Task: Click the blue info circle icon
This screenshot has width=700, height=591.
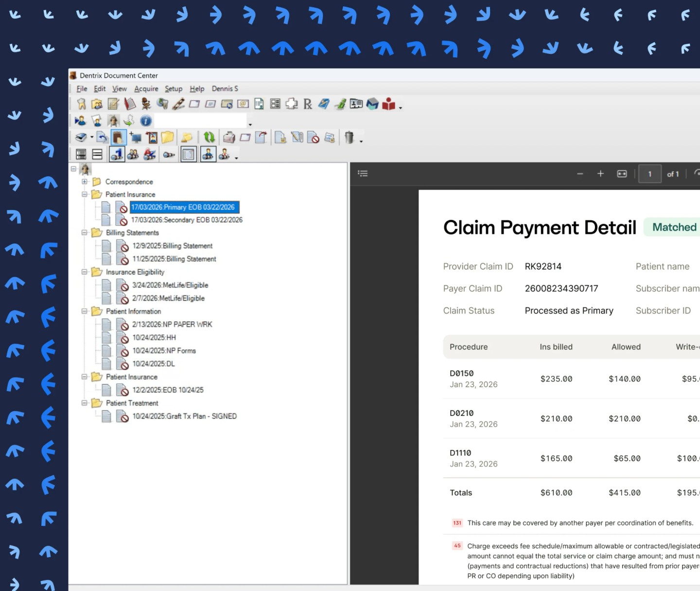Action: (146, 121)
